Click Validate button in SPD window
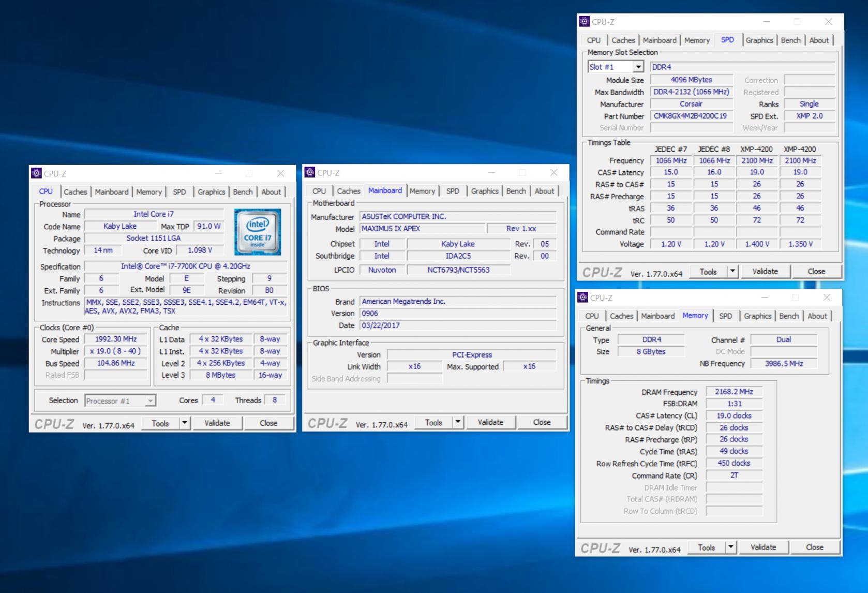The image size is (868, 593). pos(765,271)
